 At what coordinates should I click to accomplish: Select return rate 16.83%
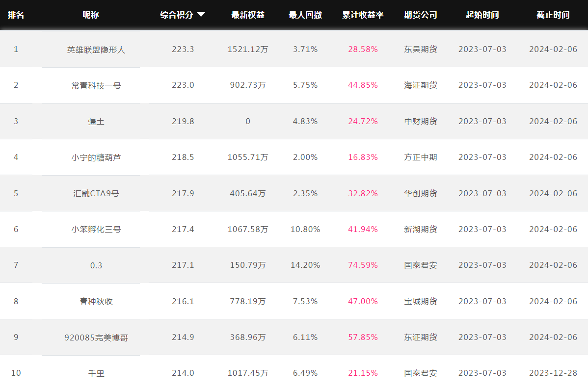363,157
